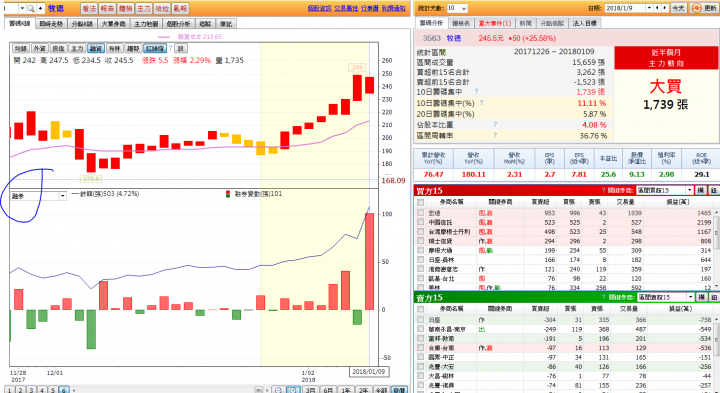Toggle the 融資 chart overlay
Screen dimensions: 720x393
pyautogui.click(x=96, y=48)
